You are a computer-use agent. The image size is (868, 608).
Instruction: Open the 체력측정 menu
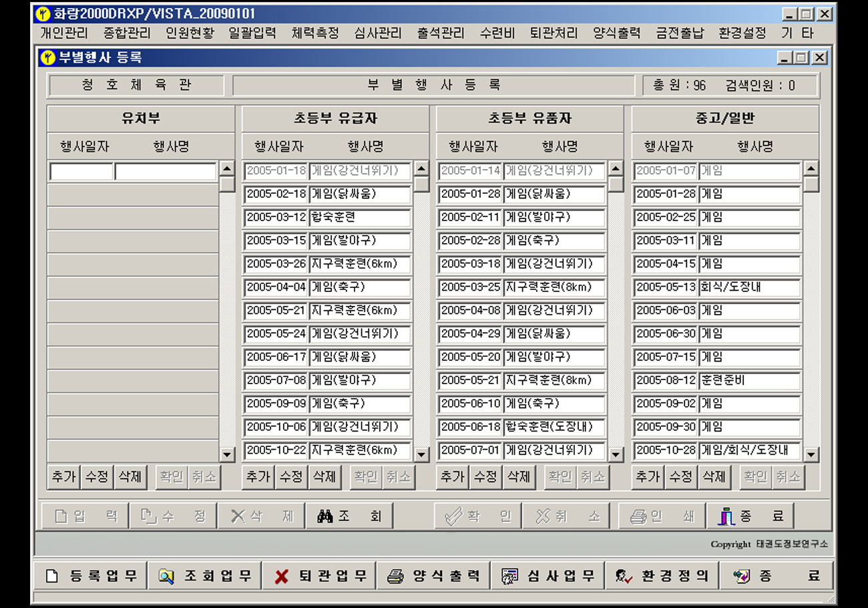pos(315,33)
